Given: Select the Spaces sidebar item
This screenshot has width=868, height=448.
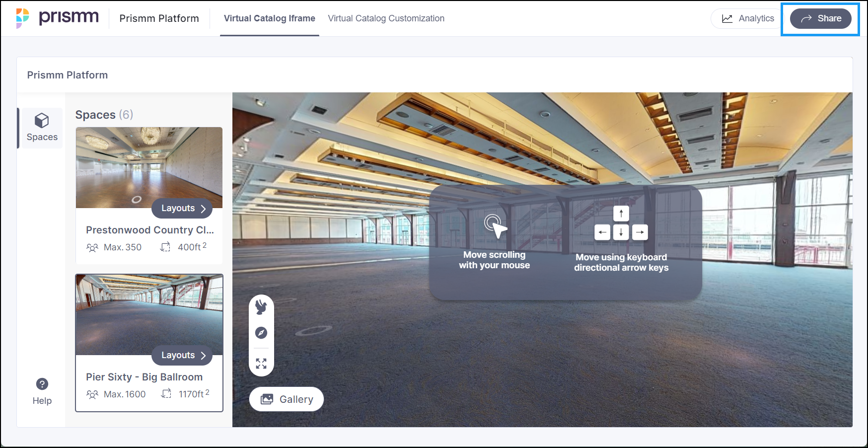Looking at the screenshot, I should pyautogui.click(x=42, y=128).
